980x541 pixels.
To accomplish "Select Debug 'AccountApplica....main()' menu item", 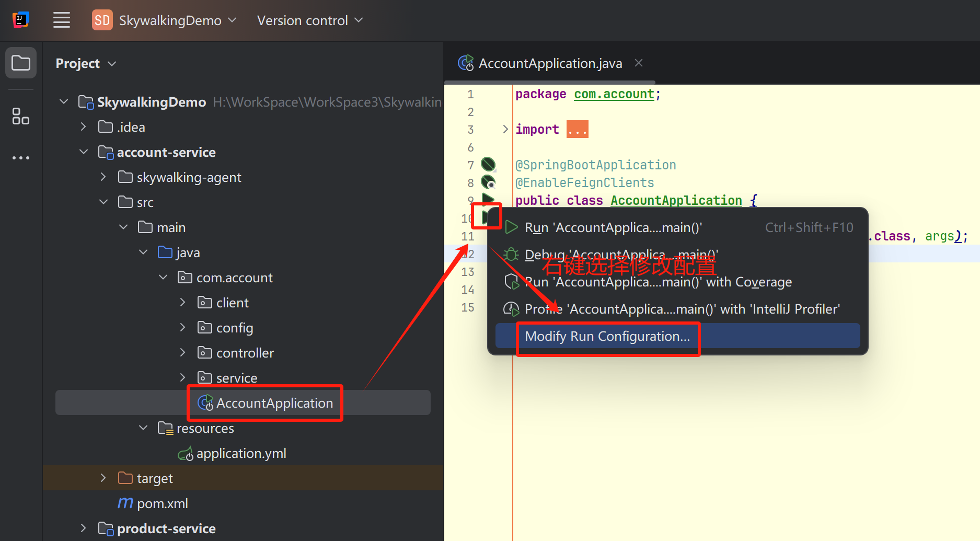I will (x=677, y=255).
